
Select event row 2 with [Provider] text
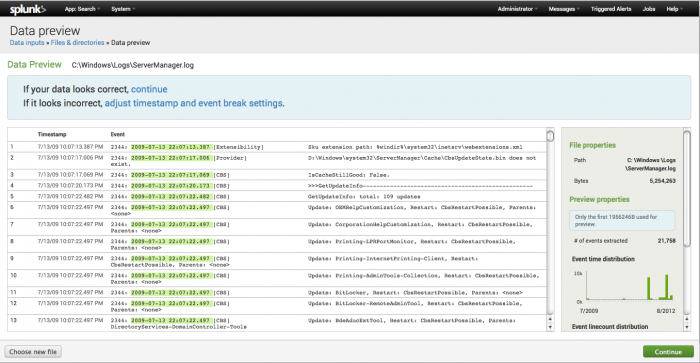tap(277, 161)
